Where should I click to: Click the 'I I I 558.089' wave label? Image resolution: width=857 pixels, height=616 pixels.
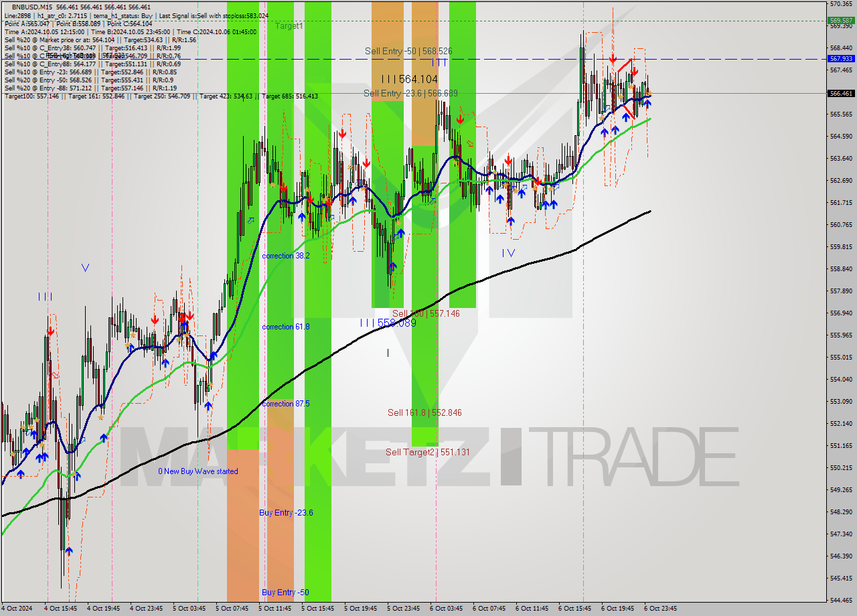click(388, 323)
